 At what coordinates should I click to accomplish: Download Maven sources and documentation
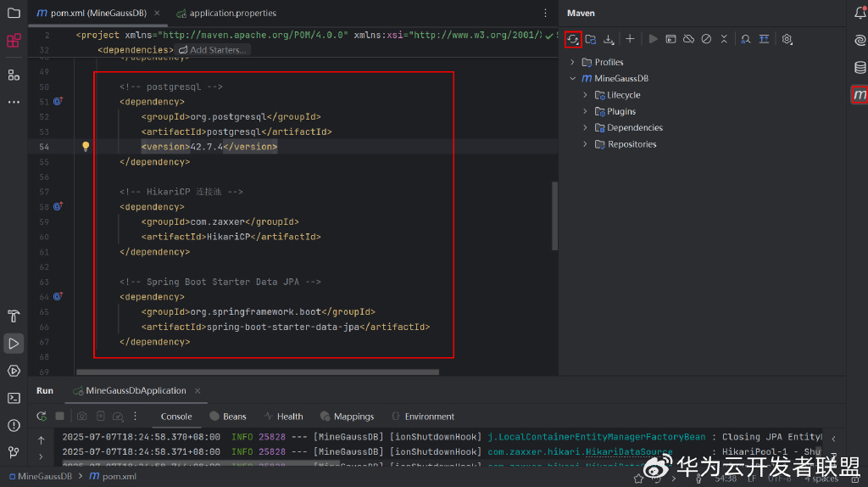coord(609,39)
